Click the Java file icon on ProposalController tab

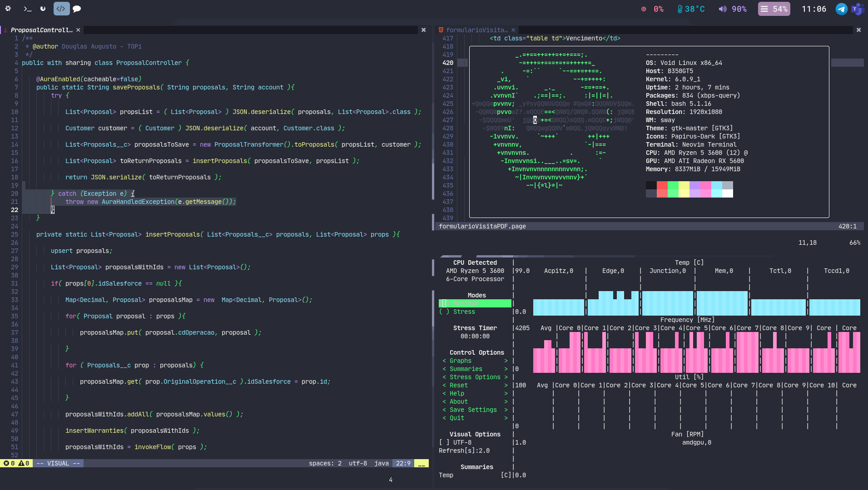tap(5, 30)
